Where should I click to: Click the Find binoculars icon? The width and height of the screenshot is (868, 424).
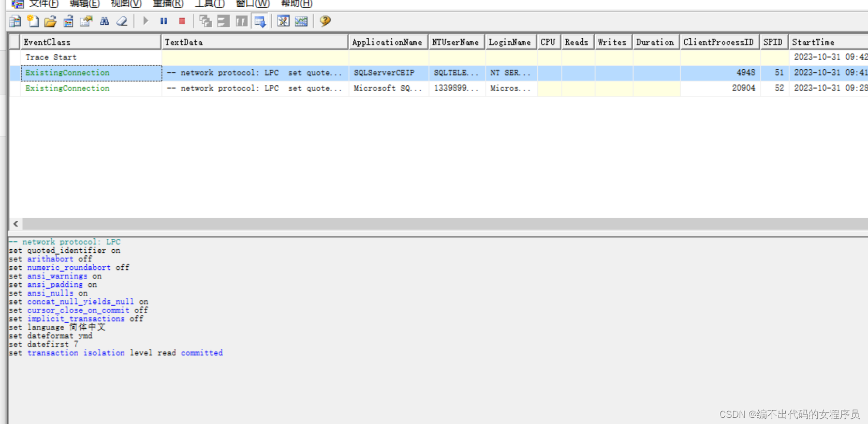(x=104, y=21)
